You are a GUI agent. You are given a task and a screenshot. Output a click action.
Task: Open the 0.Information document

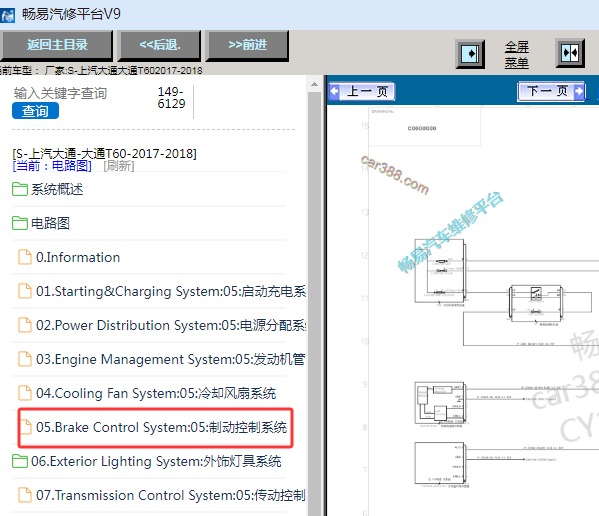[69, 257]
